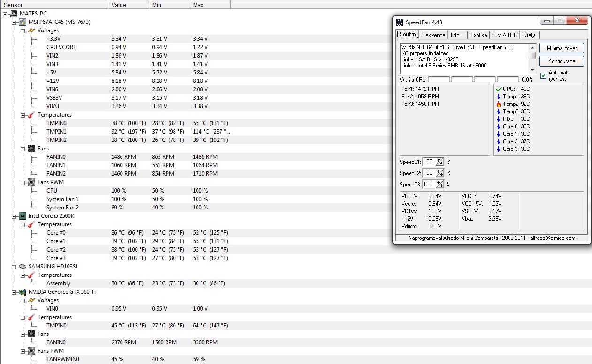Click the Speed03 percentage input field
592x364 pixels.
pyautogui.click(x=429, y=184)
